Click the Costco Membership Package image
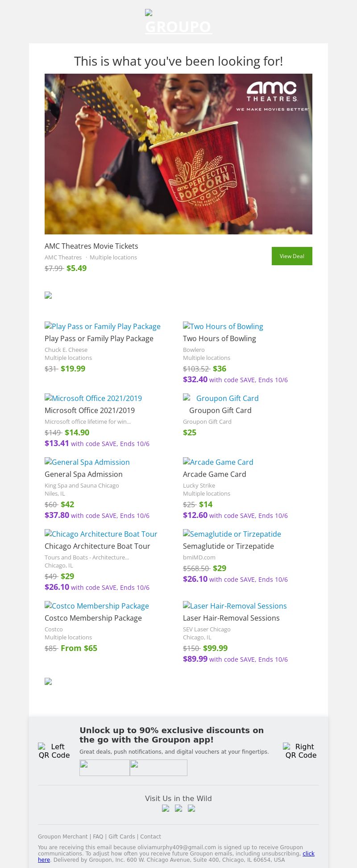The width and height of the screenshot is (357, 868). pos(97,606)
